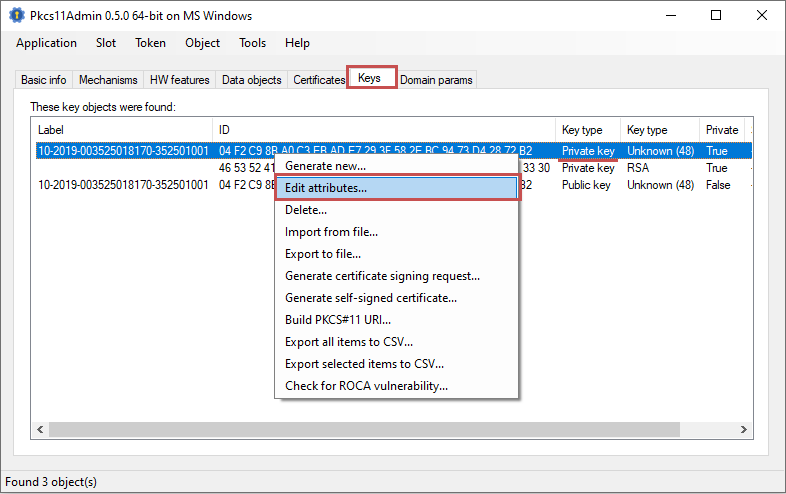Image resolution: width=786 pixels, height=494 pixels.
Task: Open the Application menu
Action: [46, 43]
